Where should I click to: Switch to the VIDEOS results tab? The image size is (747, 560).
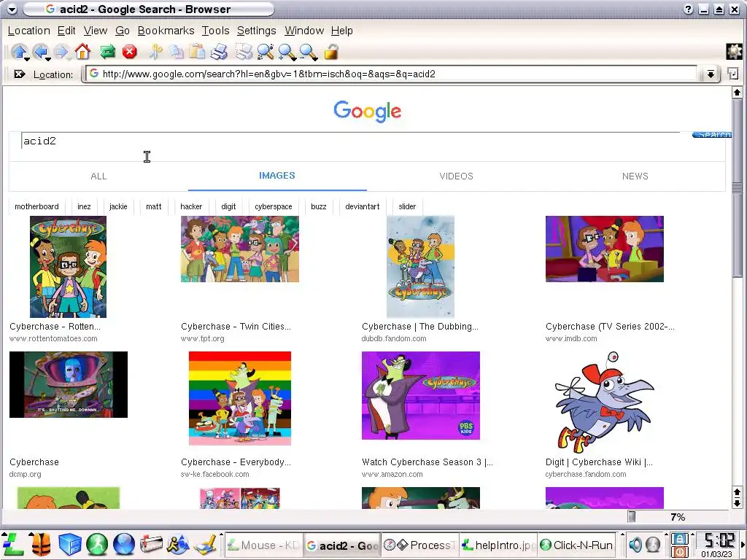[456, 176]
